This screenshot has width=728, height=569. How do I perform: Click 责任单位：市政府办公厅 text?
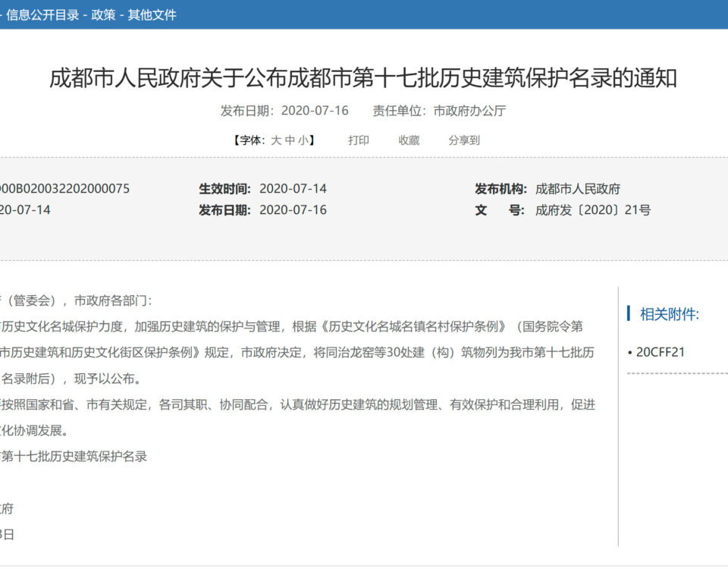click(439, 111)
